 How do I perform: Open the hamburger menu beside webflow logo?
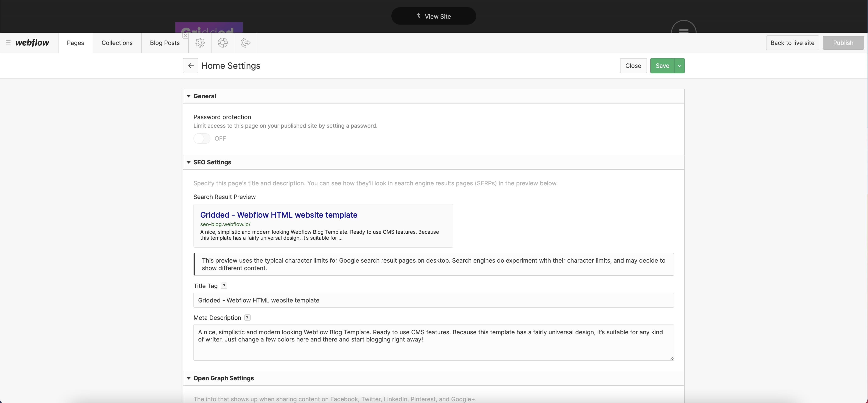tap(8, 43)
